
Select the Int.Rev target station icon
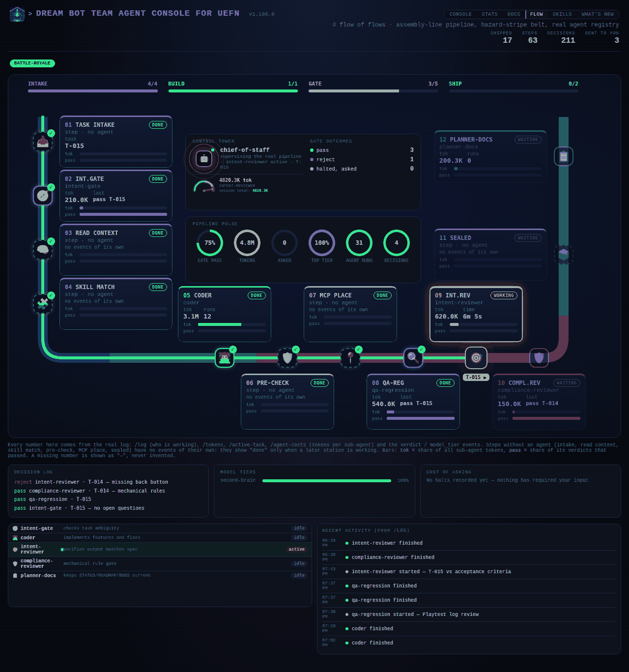pyautogui.click(x=476, y=358)
